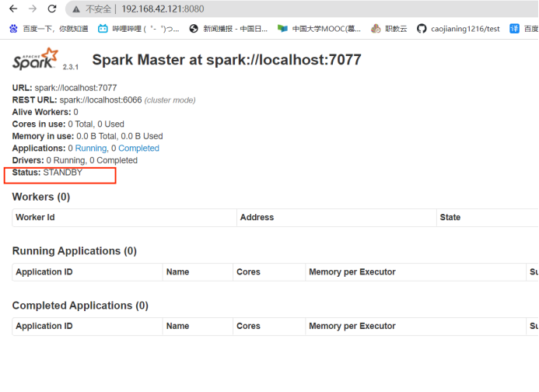539x392 pixels.
Task: Click the Apache Spark logo
Action: coord(35,59)
